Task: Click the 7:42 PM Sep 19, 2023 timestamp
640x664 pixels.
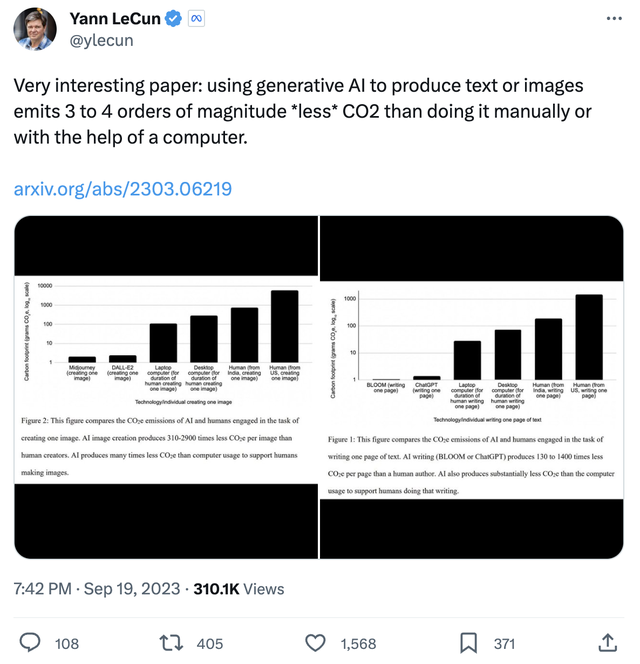Action: coord(98,589)
